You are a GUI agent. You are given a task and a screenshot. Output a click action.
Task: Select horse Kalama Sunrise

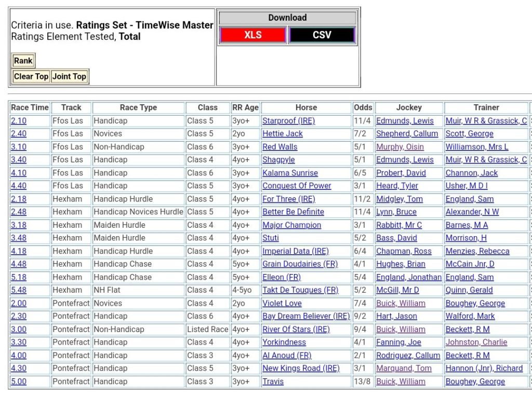coord(290,173)
